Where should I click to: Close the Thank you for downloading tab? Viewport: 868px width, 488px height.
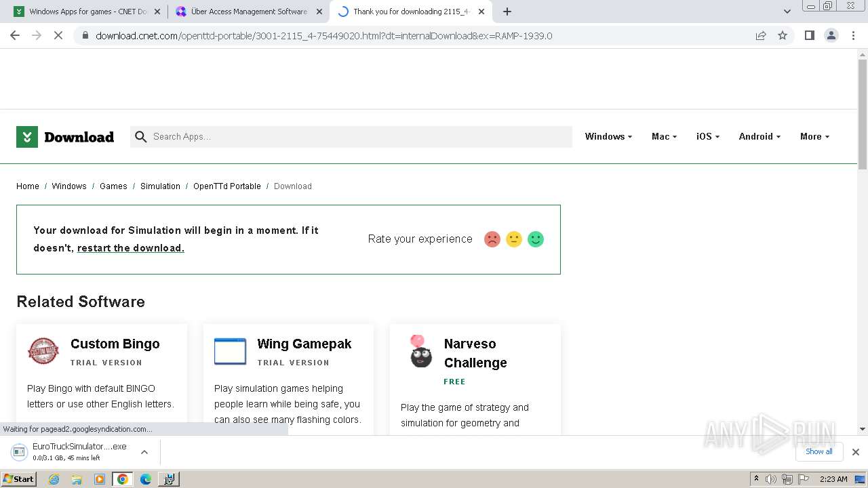(x=481, y=12)
